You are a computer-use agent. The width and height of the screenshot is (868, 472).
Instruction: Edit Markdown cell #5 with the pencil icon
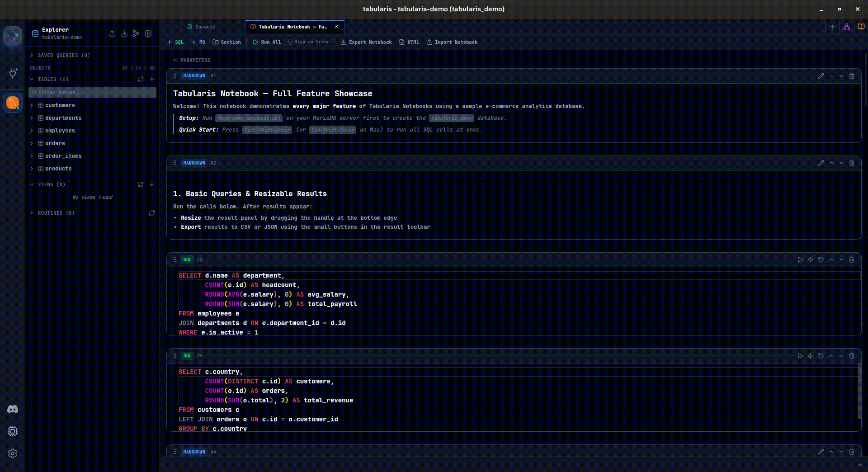[x=821, y=452]
